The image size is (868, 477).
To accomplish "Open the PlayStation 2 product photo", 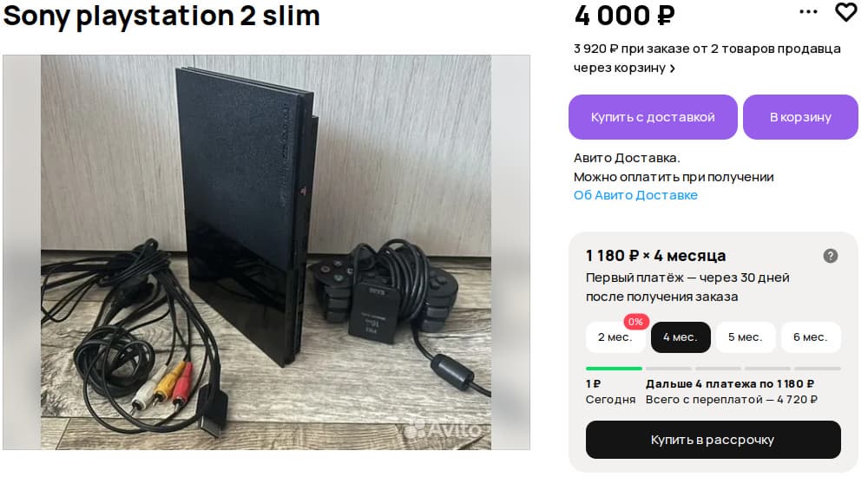I will (x=266, y=252).
